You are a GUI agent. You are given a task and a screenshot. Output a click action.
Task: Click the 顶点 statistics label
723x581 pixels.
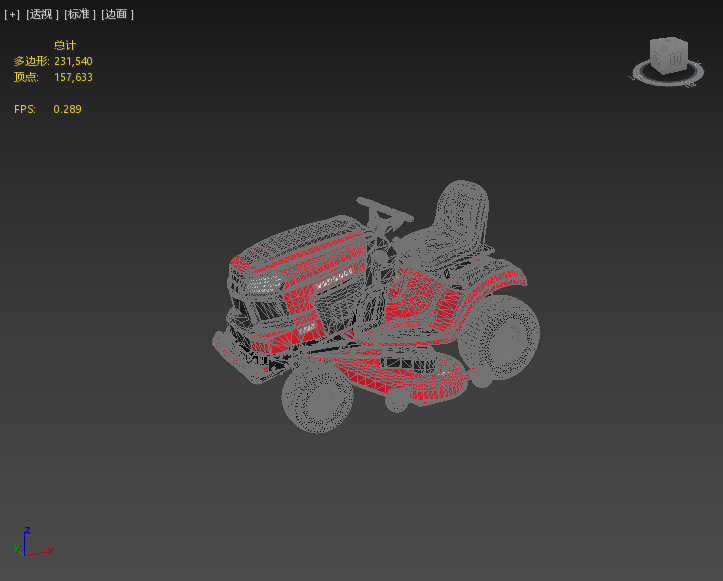point(26,77)
